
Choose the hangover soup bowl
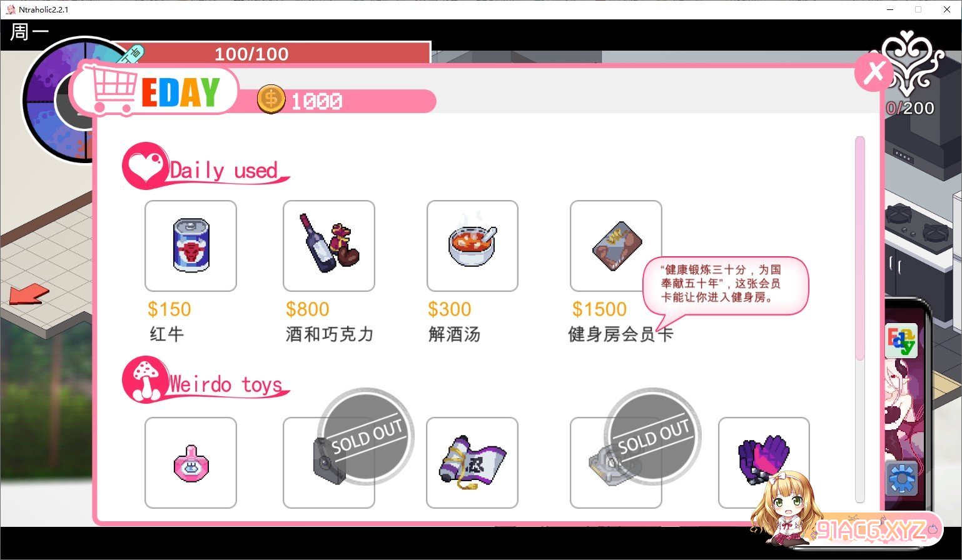click(472, 246)
